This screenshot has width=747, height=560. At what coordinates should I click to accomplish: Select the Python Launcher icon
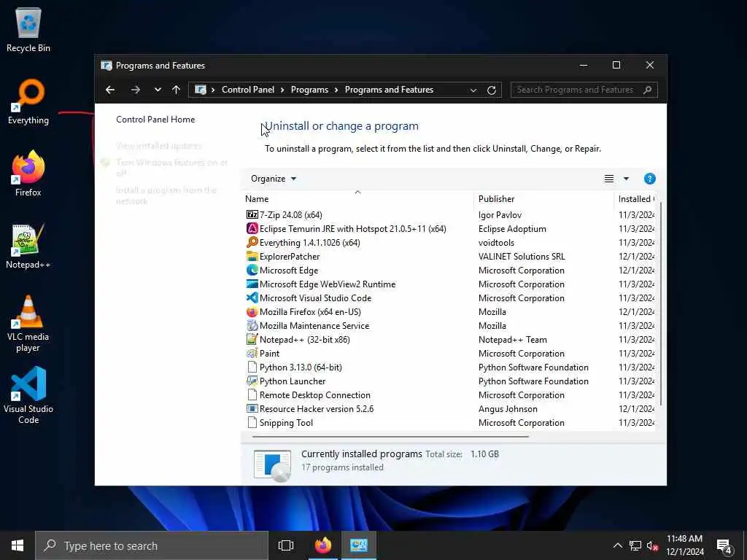click(252, 381)
